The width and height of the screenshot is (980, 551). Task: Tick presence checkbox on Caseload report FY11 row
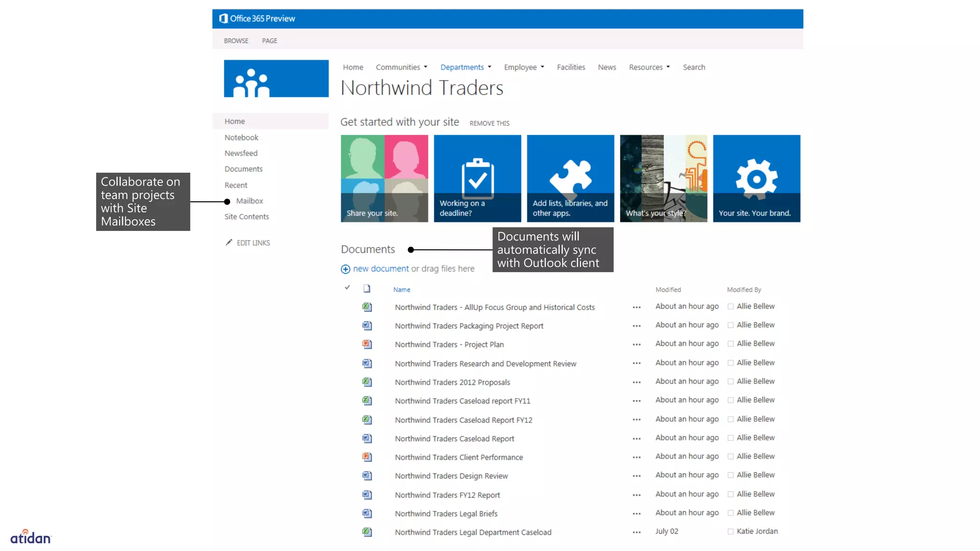coord(731,400)
